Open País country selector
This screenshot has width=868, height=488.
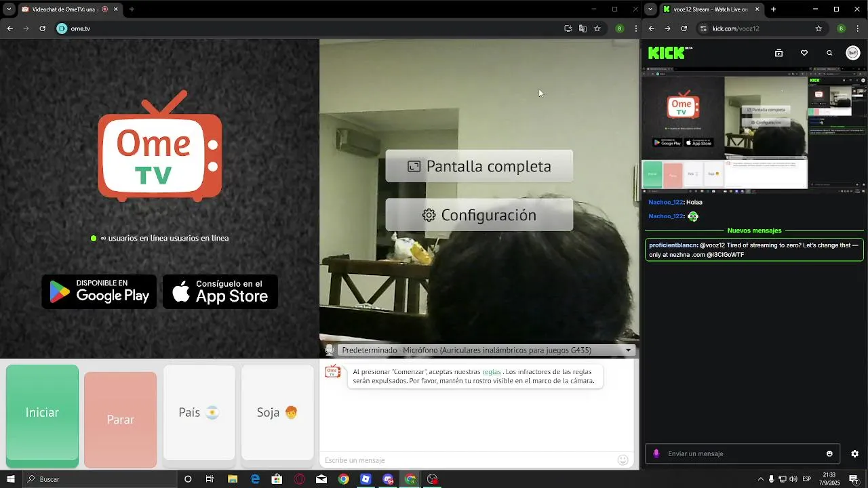tap(199, 413)
